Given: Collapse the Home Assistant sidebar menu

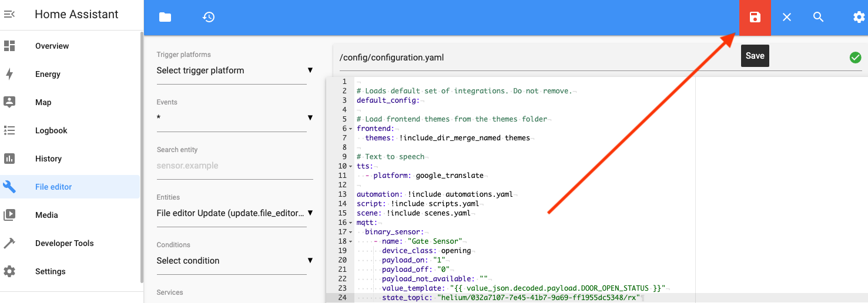Looking at the screenshot, I should 9,14.
